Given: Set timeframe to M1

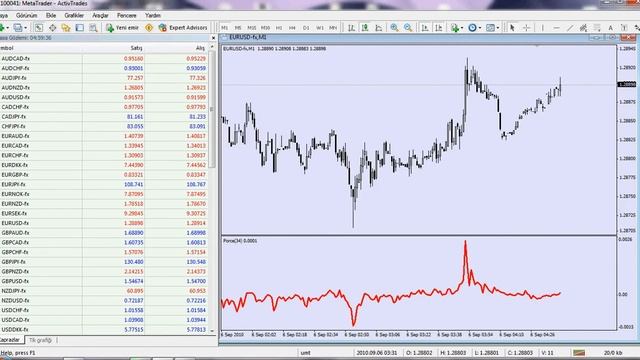Looking at the screenshot, I should click(224, 28).
